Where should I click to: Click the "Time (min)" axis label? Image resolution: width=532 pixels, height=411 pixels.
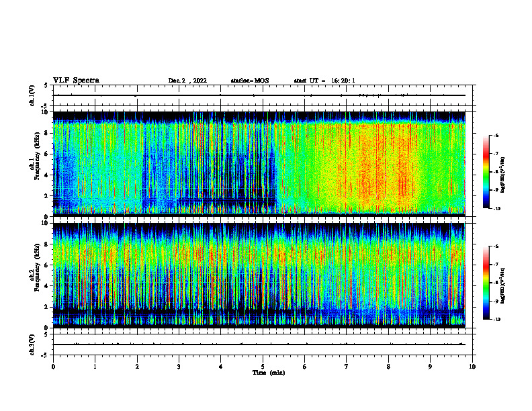pos(269,373)
